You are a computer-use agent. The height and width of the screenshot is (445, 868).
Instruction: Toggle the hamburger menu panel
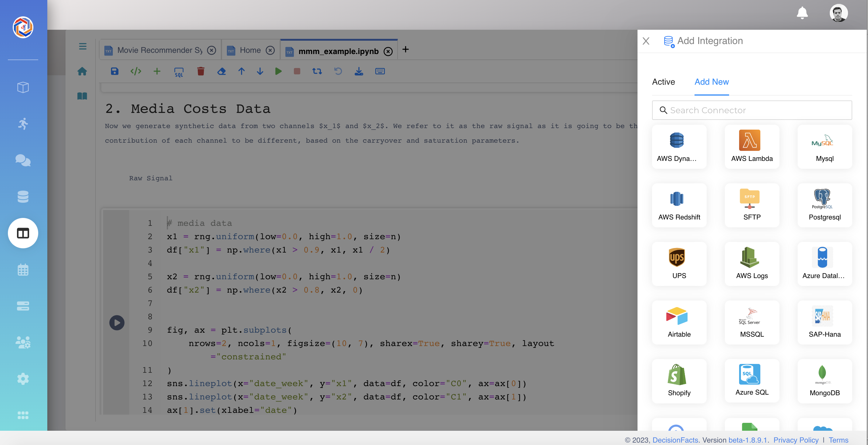pyautogui.click(x=82, y=46)
